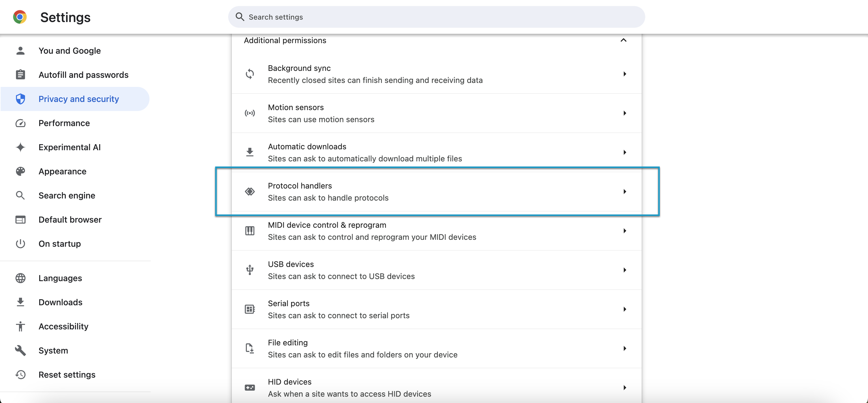Viewport: 868px width, 403px height.
Task: Click the MIDI device piano icon
Action: [x=250, y=231]
